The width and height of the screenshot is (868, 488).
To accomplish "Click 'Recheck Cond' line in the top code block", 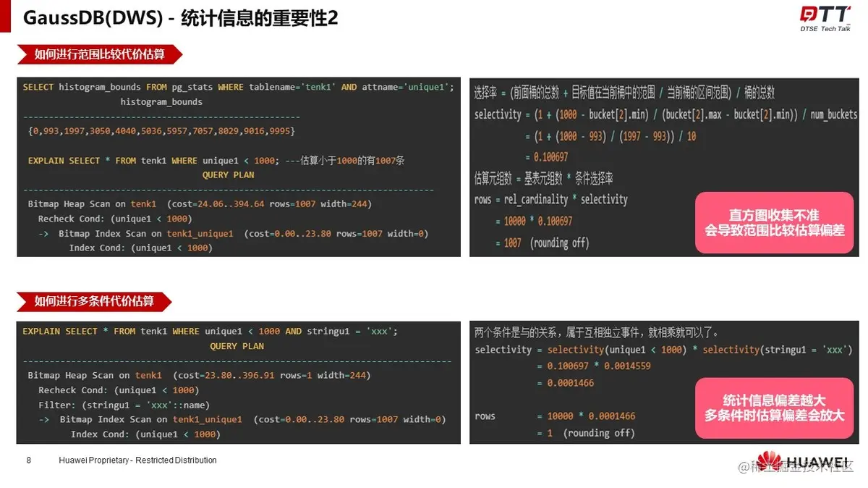I will click(x=114, y=219).
